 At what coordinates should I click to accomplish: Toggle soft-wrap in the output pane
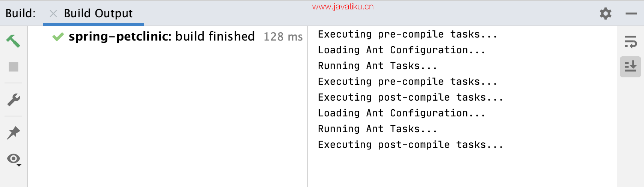click(630, 42)
